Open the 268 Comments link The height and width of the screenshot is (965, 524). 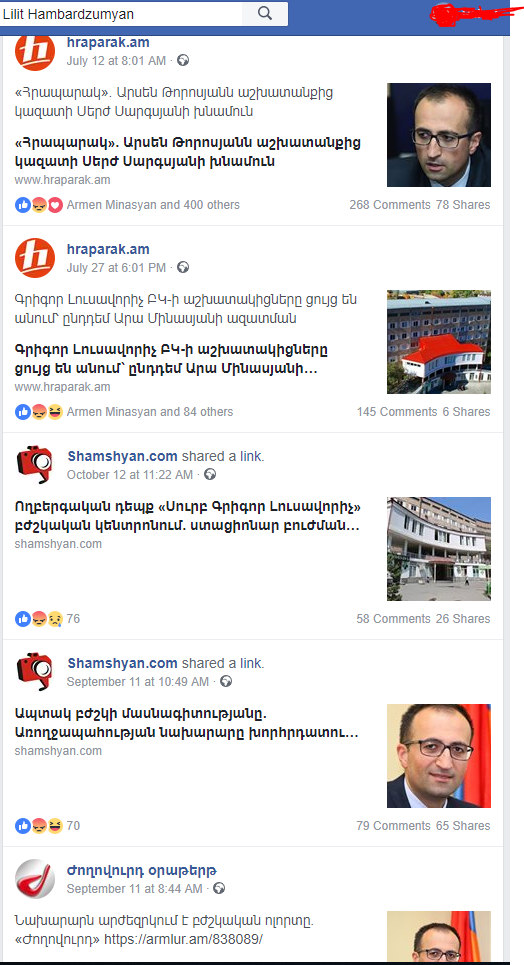point(390,204)
